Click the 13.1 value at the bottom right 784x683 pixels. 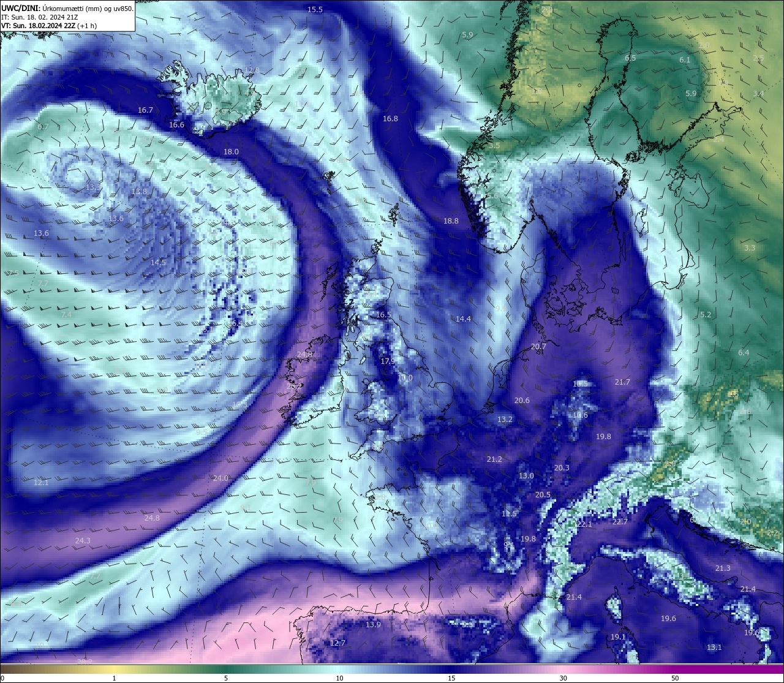click(x=714, y=647)
